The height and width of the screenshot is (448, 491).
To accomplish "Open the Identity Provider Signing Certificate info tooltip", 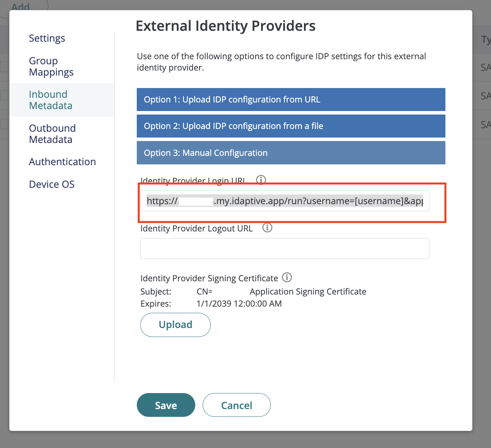I will coord(287,277).
